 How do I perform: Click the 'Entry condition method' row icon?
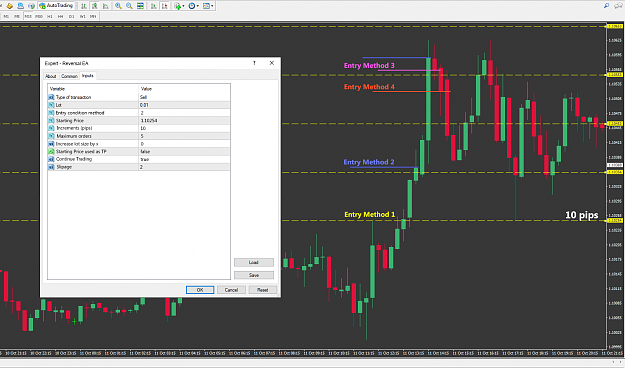[x=51, y=113]
